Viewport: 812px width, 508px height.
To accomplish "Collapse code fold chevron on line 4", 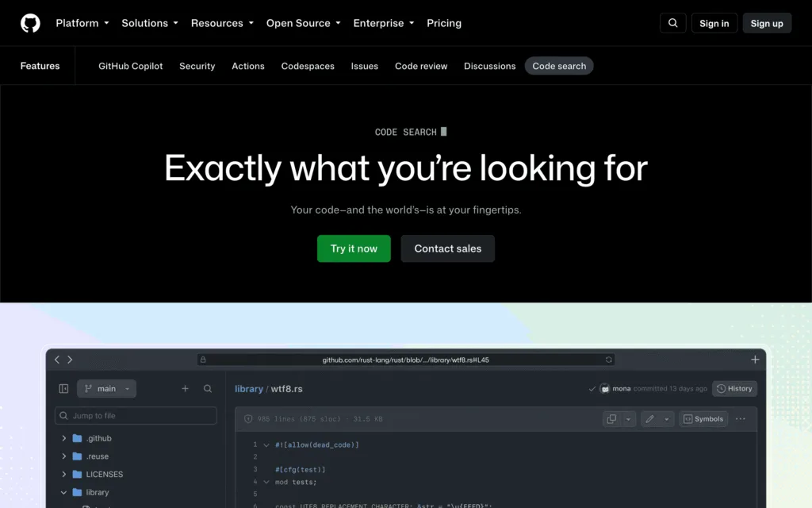I will point(266,482).
